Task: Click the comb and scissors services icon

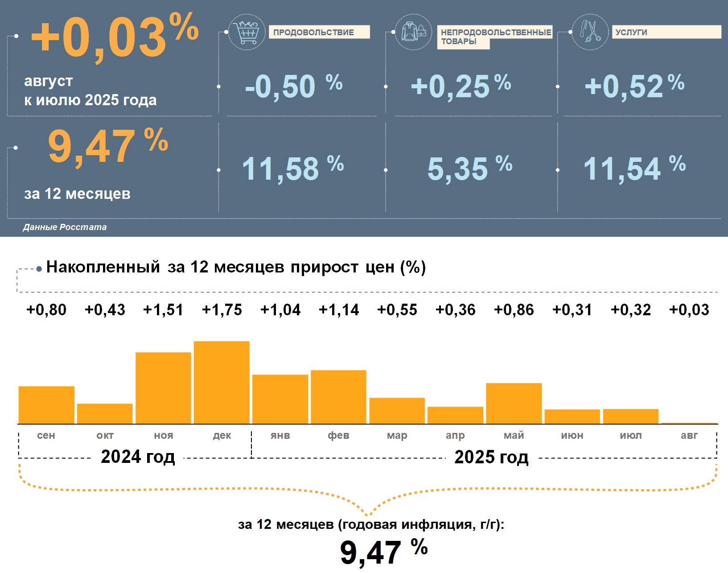Action: point(590,32)
